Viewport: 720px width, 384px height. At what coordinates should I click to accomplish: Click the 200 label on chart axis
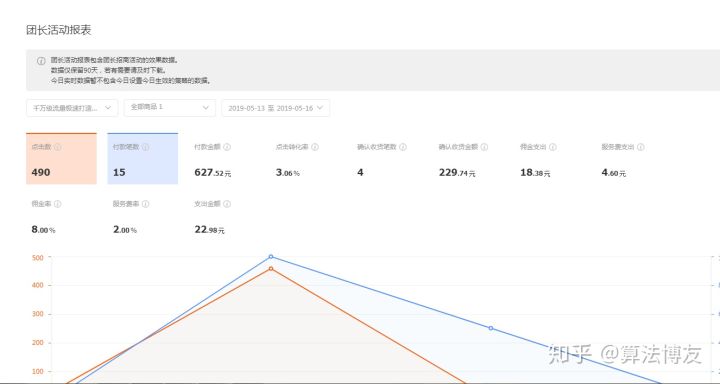[38, 343]
